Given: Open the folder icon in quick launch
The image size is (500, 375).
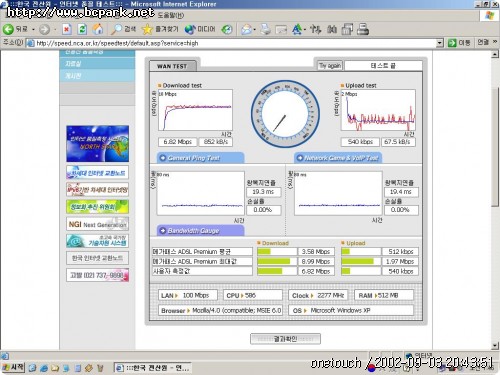Looking at the screenshot, I should tap(55, 368).
